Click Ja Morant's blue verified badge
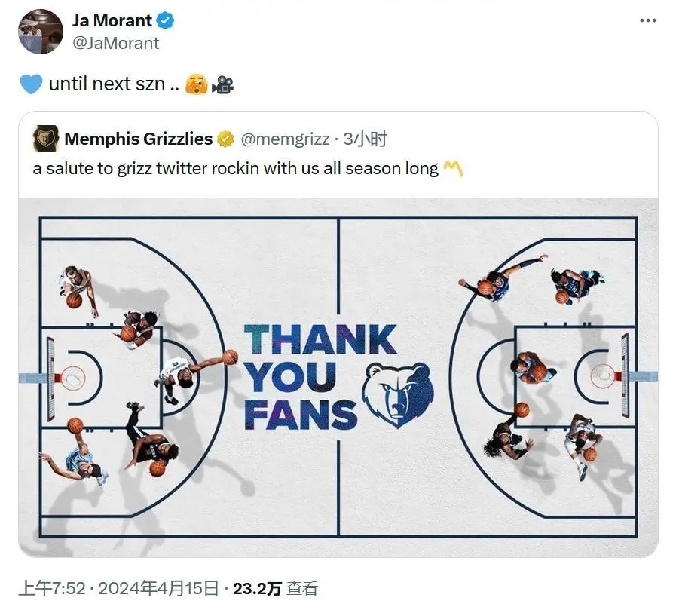Image resolution: width=676 pixels, height=616 pixels. 166,21
